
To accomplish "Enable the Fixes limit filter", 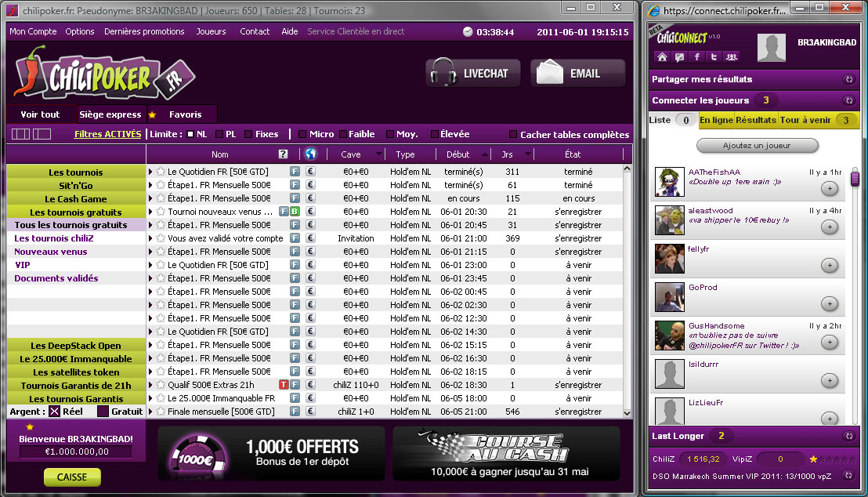I will [x=248, y=134].
